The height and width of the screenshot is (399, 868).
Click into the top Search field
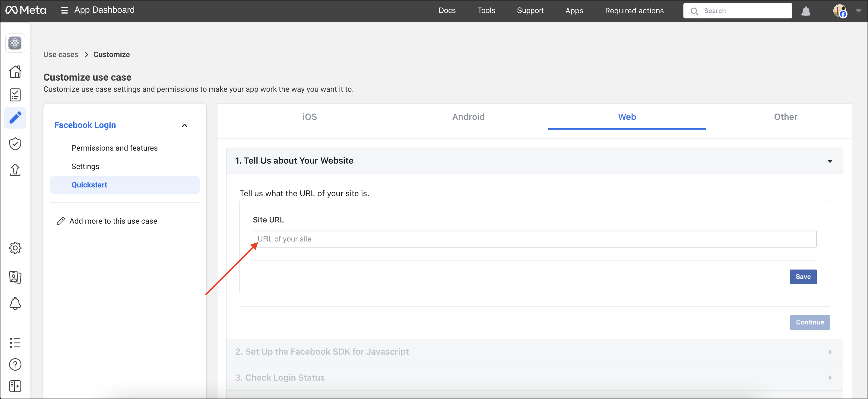click(737, 11)
